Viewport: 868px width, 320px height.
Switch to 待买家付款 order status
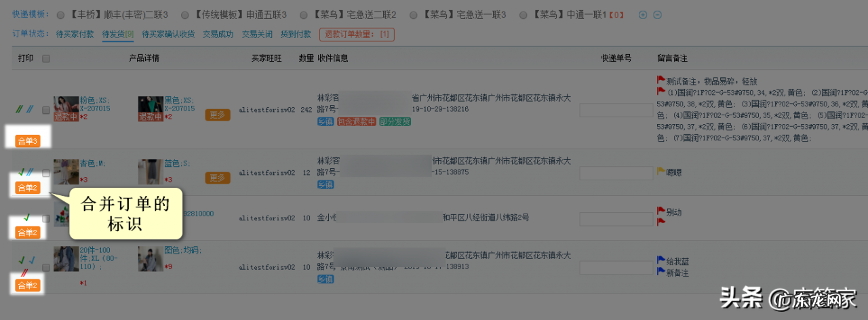point(75,34)
